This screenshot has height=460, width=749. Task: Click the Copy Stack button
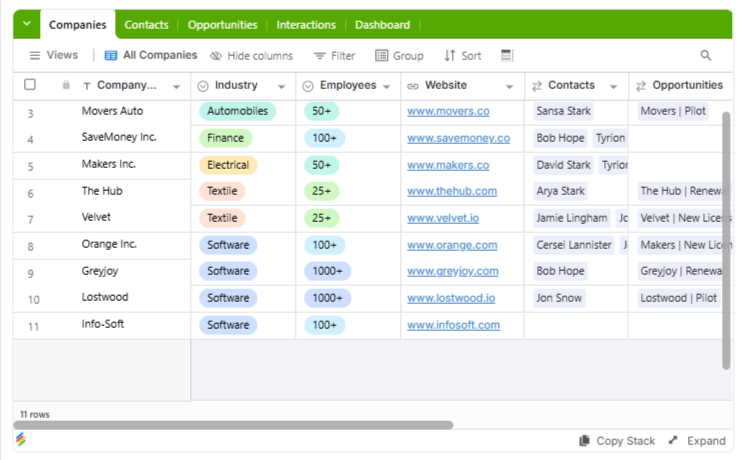(617, 441)
